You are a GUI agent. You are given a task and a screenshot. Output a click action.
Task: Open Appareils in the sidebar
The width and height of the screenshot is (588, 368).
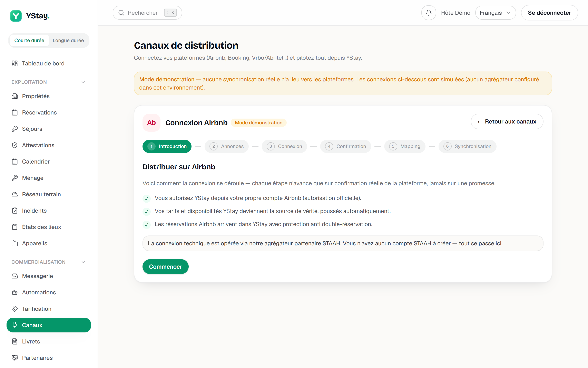click(49, 243)
